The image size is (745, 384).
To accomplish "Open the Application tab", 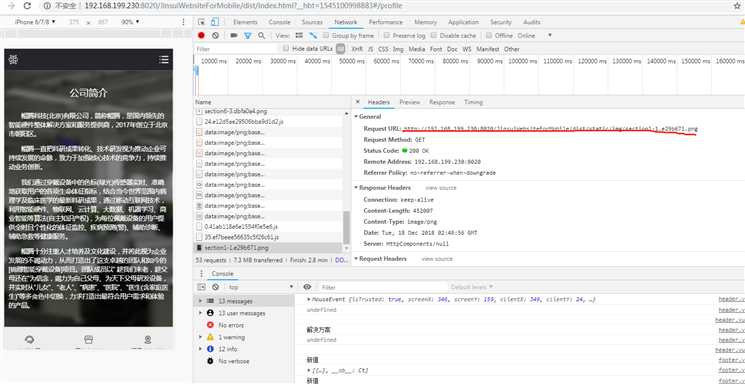I will coord(463,22).
